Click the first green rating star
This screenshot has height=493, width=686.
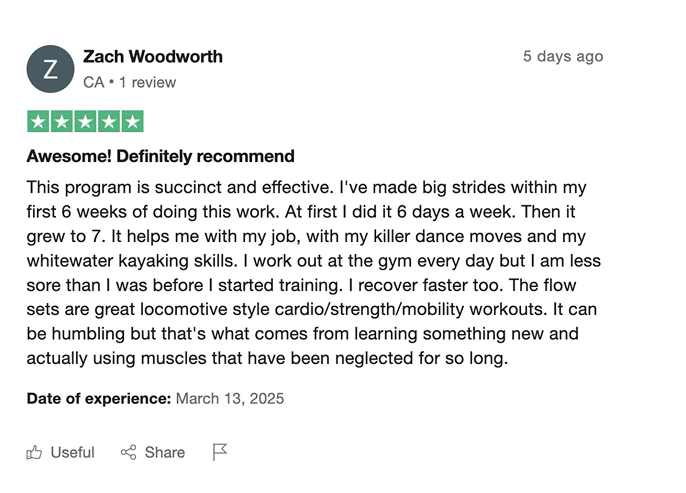(x=38, y=122)
